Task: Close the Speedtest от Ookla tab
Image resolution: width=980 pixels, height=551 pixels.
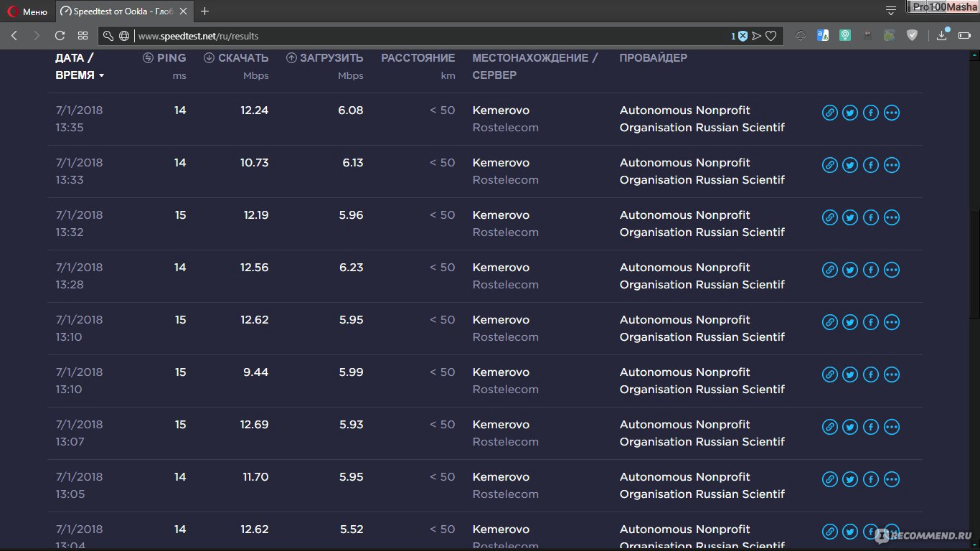Action: coord(184,11)
